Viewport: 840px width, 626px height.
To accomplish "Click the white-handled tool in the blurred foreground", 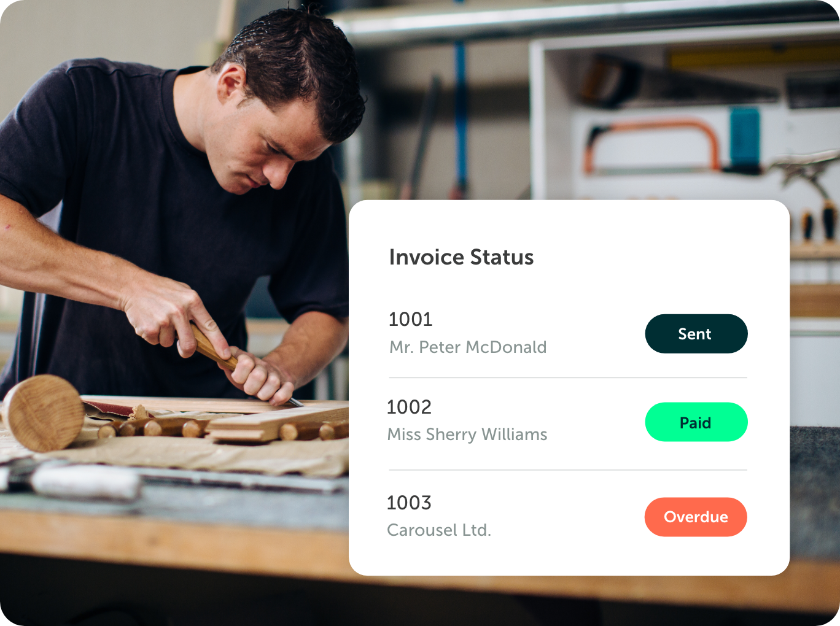I will (86, 482).
